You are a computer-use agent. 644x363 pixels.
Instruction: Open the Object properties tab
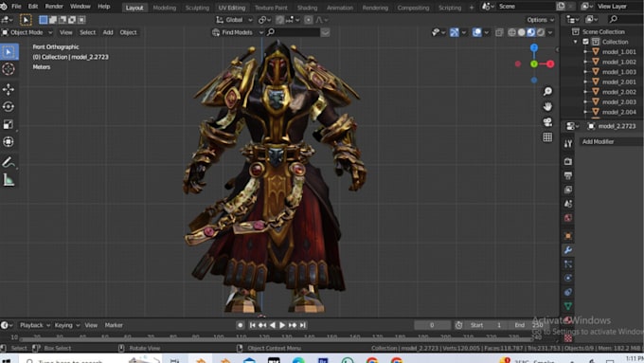[568, 236]
